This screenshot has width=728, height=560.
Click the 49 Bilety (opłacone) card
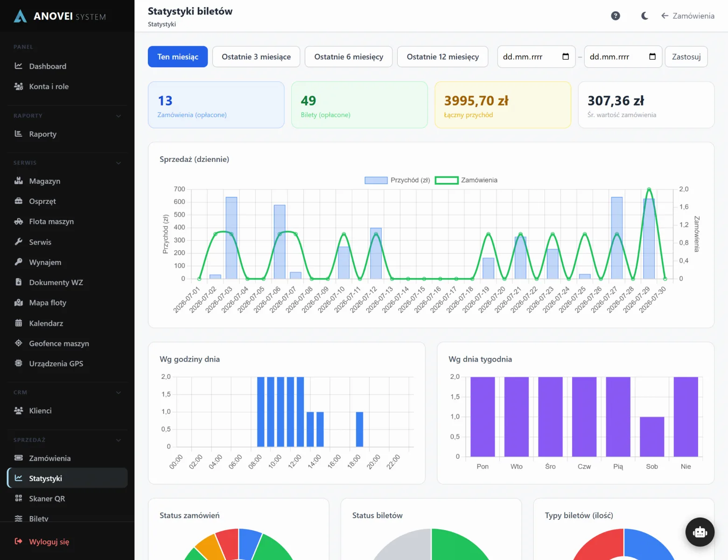coord(359,105)
